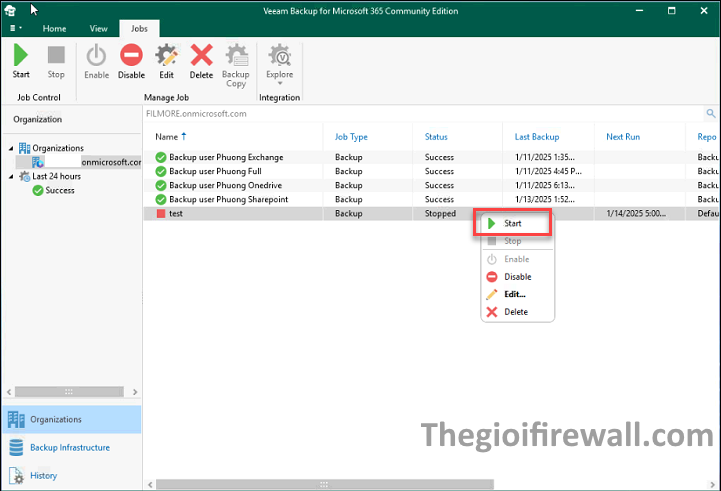Switch to the View tab
This screenshot has width=721, height=491.
[x=98, y=29]
